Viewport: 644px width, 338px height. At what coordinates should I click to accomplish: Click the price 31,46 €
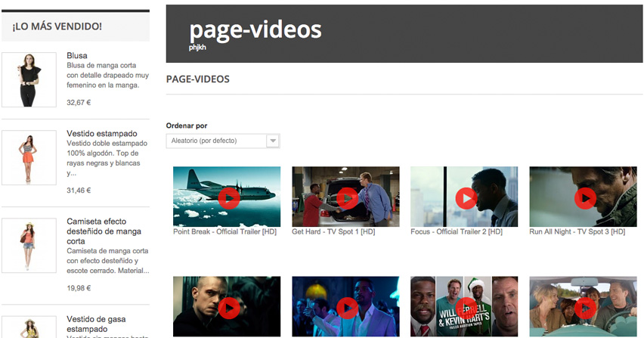[x=79, y=191]
